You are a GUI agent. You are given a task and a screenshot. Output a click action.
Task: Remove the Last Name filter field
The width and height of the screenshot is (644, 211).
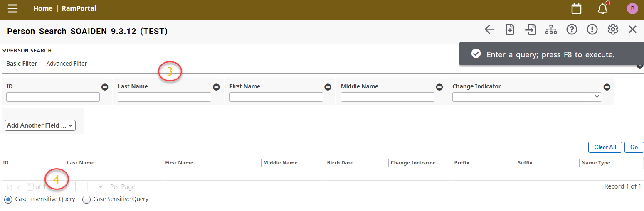216,87
